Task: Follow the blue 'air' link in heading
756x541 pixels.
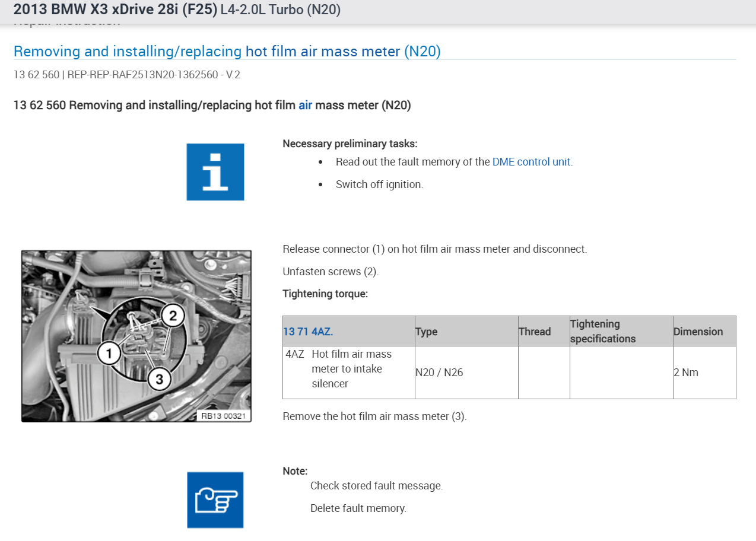Action: coord(305,106)
